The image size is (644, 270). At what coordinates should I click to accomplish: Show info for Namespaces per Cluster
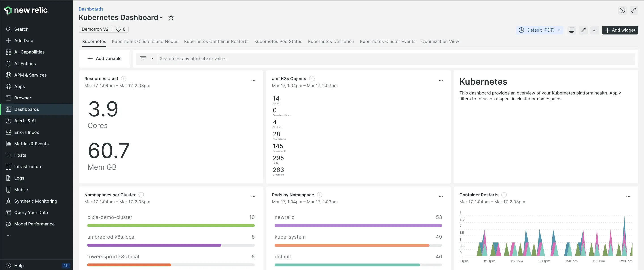141,195
